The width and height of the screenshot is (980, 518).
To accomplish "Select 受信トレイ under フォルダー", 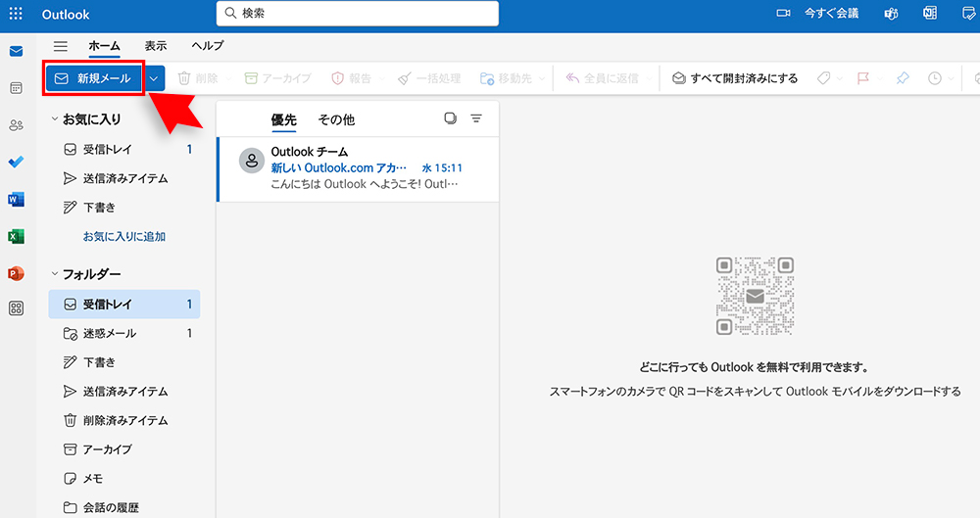I will pos(124,305).
